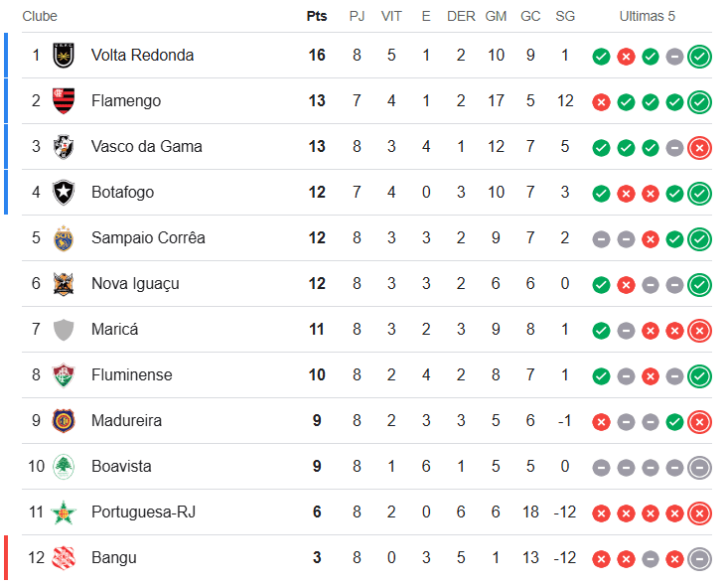The image size is (728, 585).
Task: Select Vasco da Gama's latest loss icon
Action: (x=699, y=148)
